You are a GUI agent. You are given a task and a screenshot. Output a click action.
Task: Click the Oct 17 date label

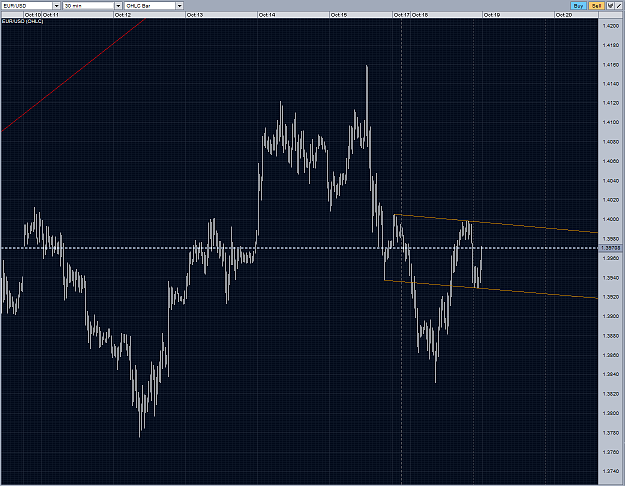402,15
